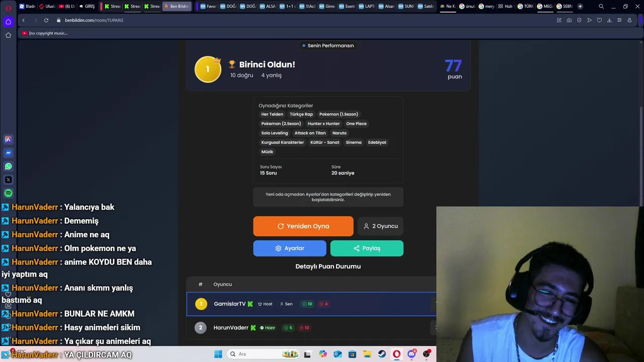Click the One Piece category chip
Viewport: 644px width, 362px height.
click(356, 124)
